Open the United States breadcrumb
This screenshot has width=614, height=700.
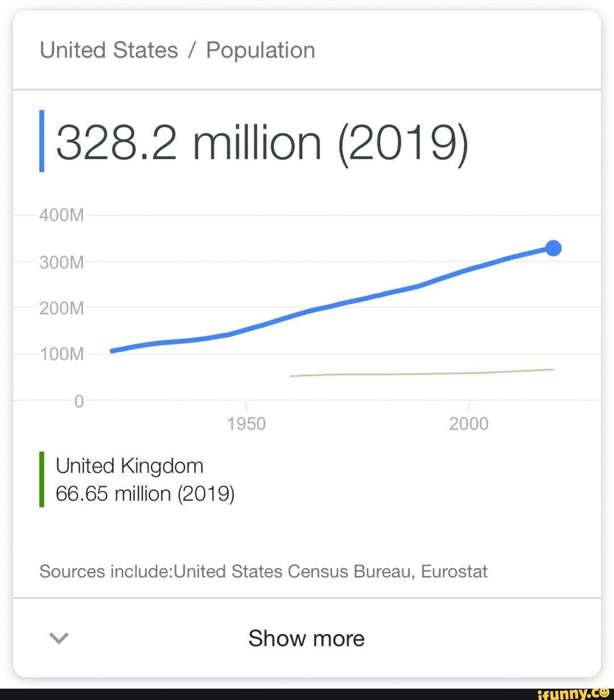108,50
